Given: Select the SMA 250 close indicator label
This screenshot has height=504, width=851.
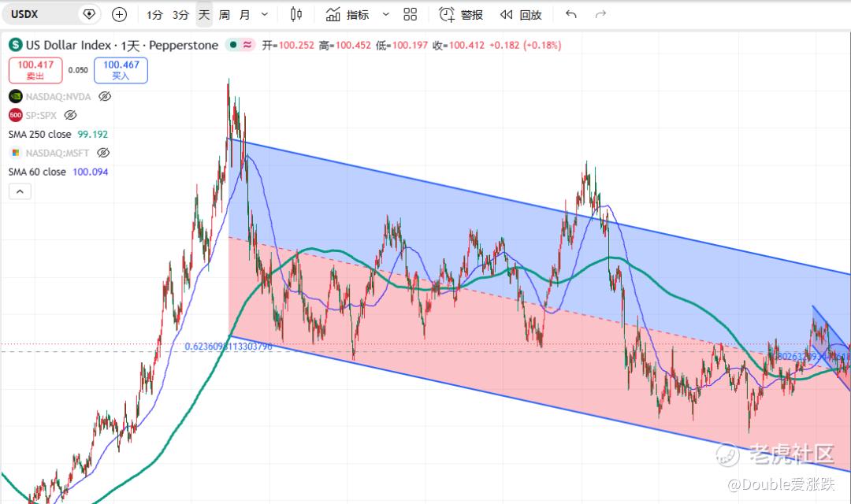Looking at the screenshot, I should pyautogui.click(x=39, y=134).
